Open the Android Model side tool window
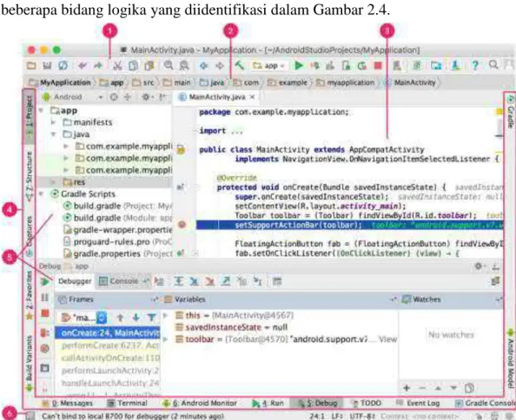 click(510, 359)
